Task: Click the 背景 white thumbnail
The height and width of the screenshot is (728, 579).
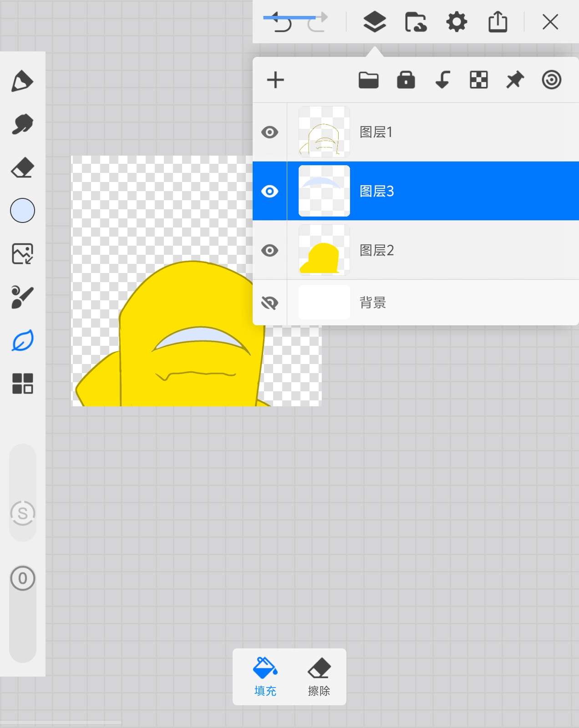Action: tap(324, 303)
